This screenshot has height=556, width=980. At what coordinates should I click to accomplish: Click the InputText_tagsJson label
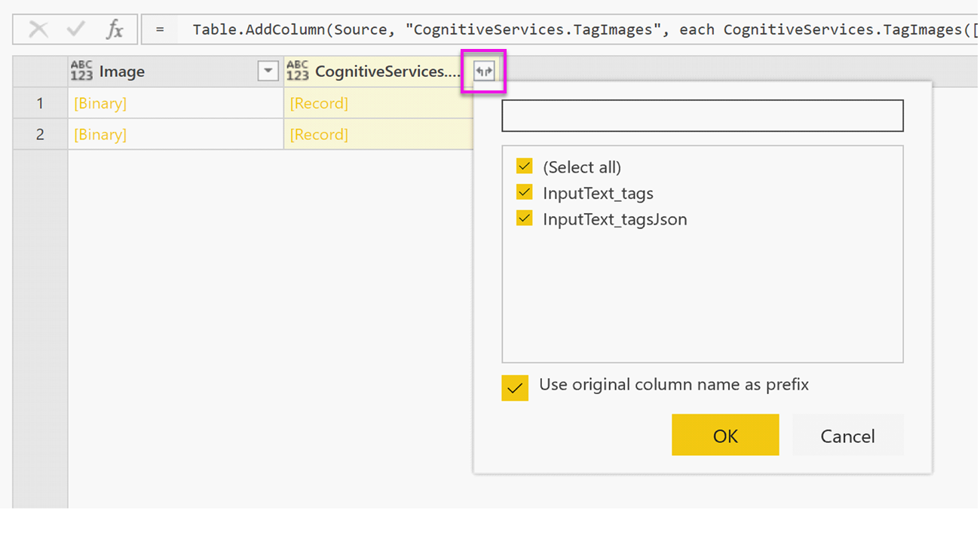pyautogui.click(x=615, y=219)
